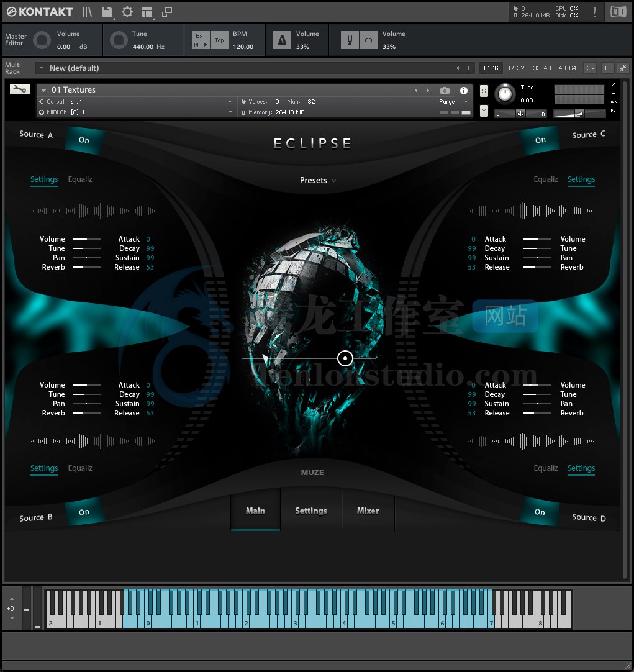
Task: Adjust Source B Tune slider
Action: pos(86,394)
